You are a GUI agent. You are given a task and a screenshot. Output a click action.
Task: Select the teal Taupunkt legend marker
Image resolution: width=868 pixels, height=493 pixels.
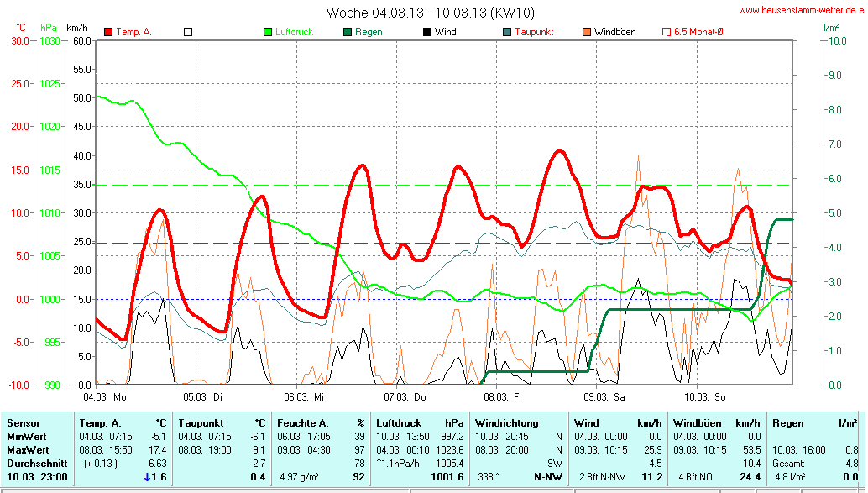[x=507, y=32]
